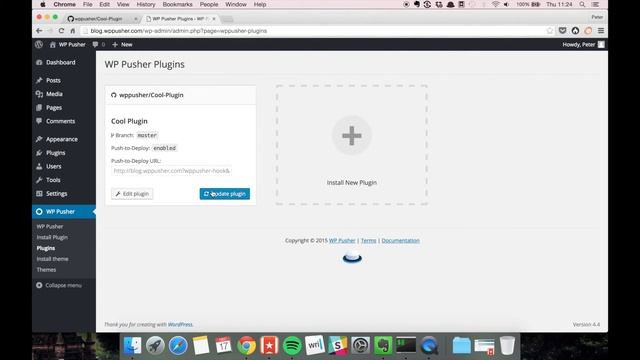The width and height of the screenshot is (640, 360).
Task: Open the Calendar app in the dock
Action: tap(223, 345)
